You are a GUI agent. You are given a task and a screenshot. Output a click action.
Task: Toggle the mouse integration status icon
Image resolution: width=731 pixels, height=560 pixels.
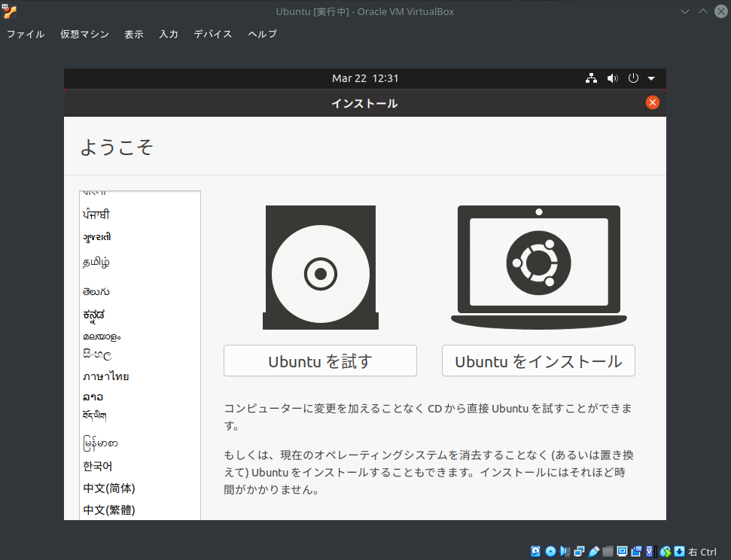pos(666,552)
